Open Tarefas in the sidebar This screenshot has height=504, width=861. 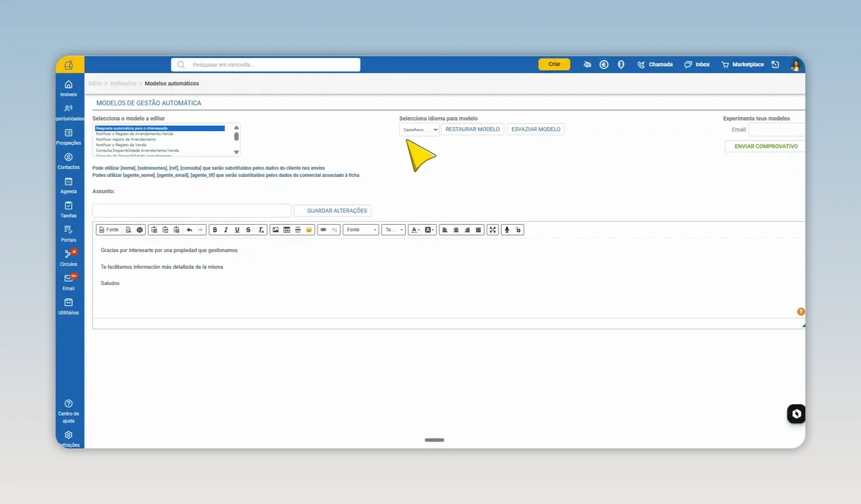click(69, 210)
